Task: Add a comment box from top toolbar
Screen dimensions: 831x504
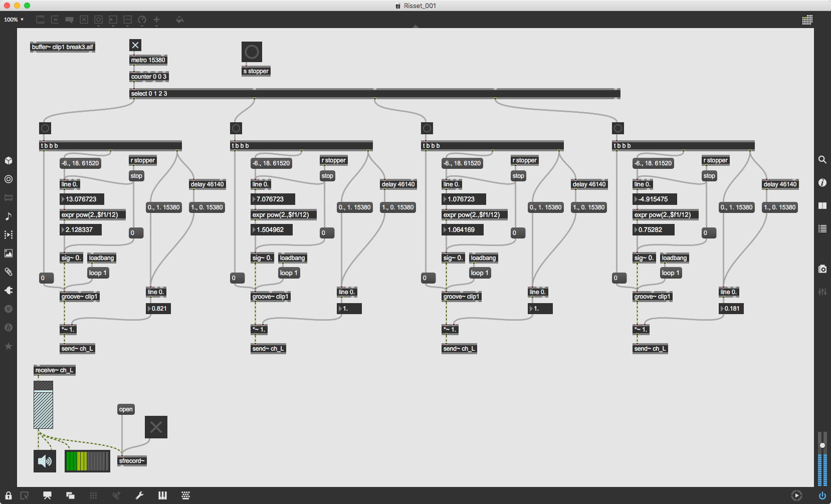Action: coord(70,20)
